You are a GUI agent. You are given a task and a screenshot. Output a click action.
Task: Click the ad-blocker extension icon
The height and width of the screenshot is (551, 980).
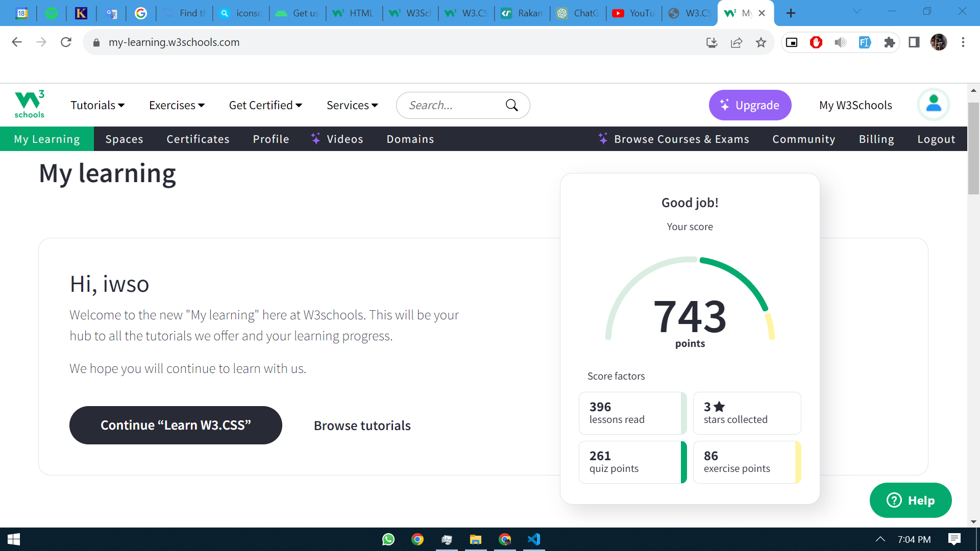(816, 42)
